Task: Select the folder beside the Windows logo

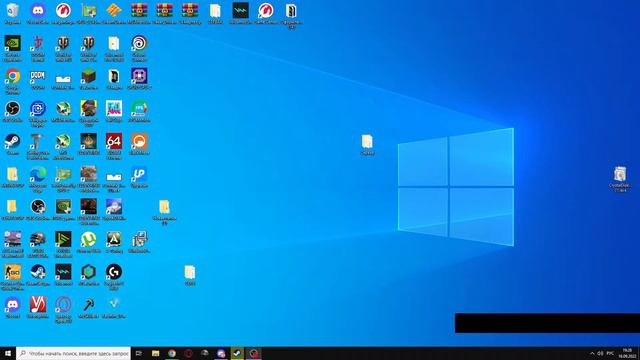Action: pos(367,142)
